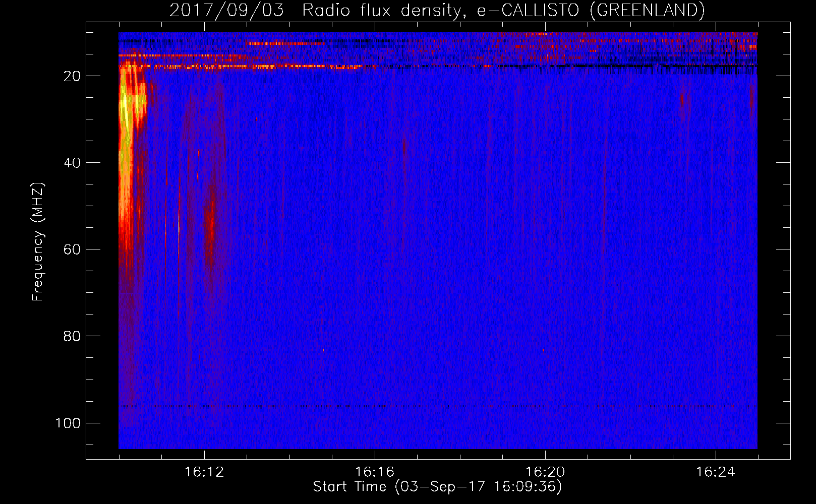
Task: Click the 16:24 time tick label
Action: 716,472
